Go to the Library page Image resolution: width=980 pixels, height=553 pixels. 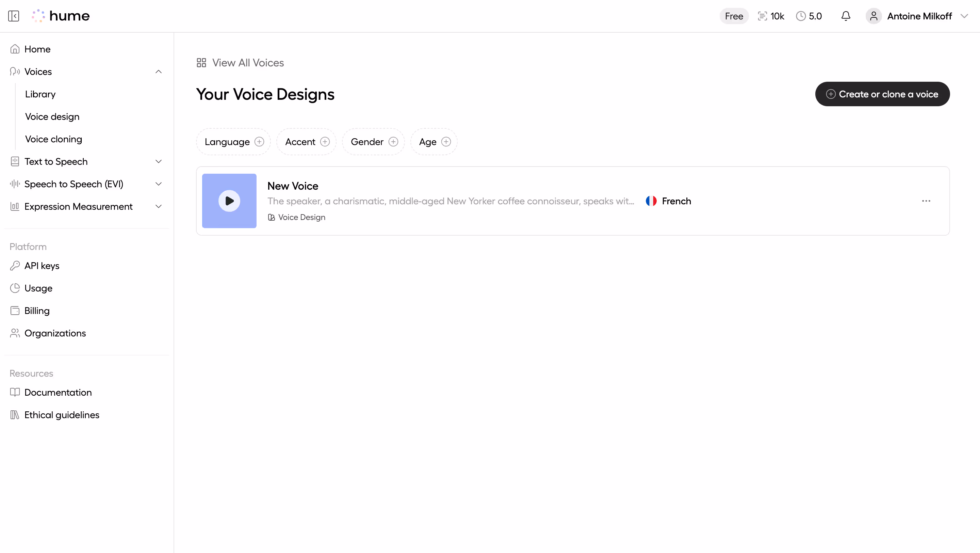point(40,94)
